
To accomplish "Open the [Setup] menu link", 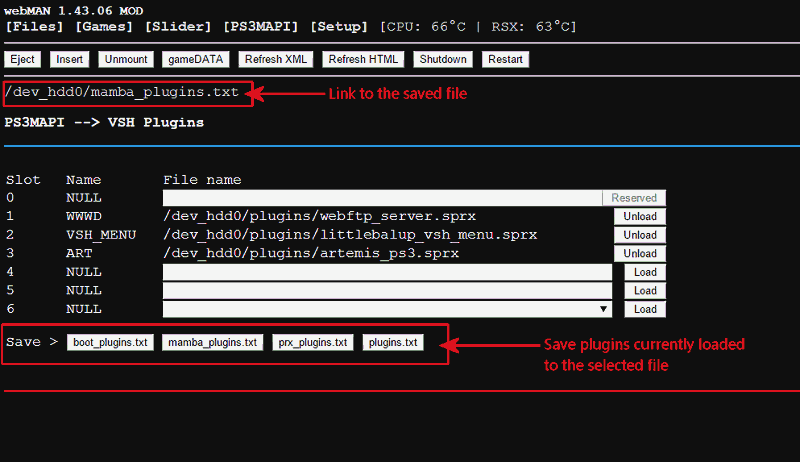I will pyautogui.click(x=339, y=27).
